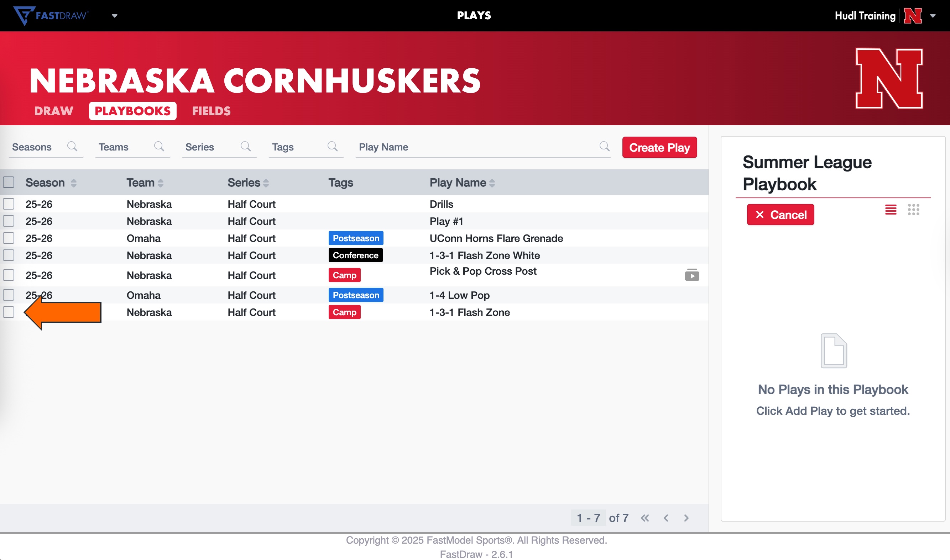Click the Conference tag badge
Viewport: 950px width, 560px height.
pos(355,255)
